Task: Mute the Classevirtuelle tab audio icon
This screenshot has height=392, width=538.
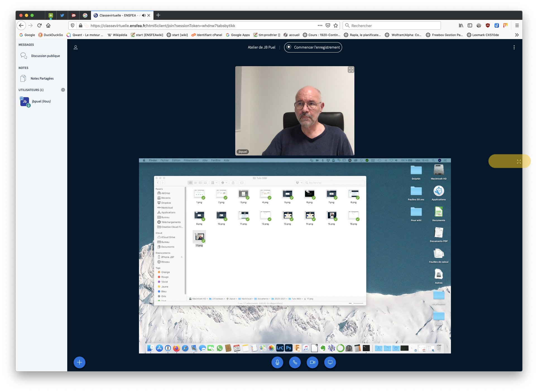Action: [144, 15]
